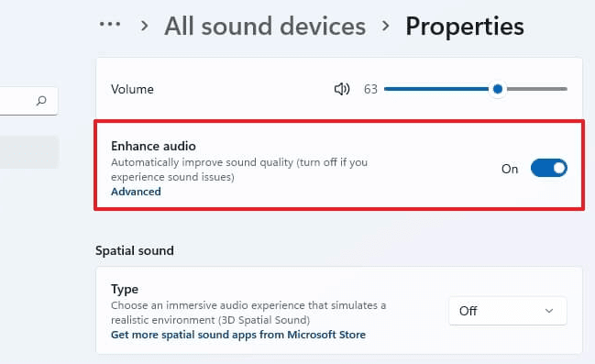Get more spatial sound apps from Microsoft Store
The height and width of the screenshot is (364, 595).
[x=238, y=335]
